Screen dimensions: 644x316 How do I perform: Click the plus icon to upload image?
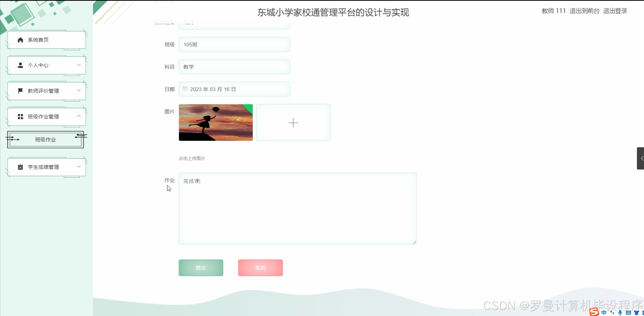tap(293, 123)
